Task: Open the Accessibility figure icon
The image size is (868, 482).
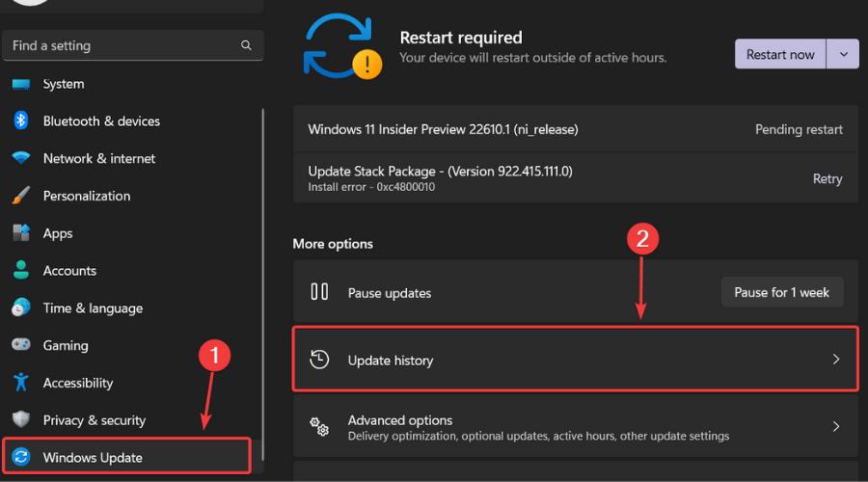Action: [21, 383]
